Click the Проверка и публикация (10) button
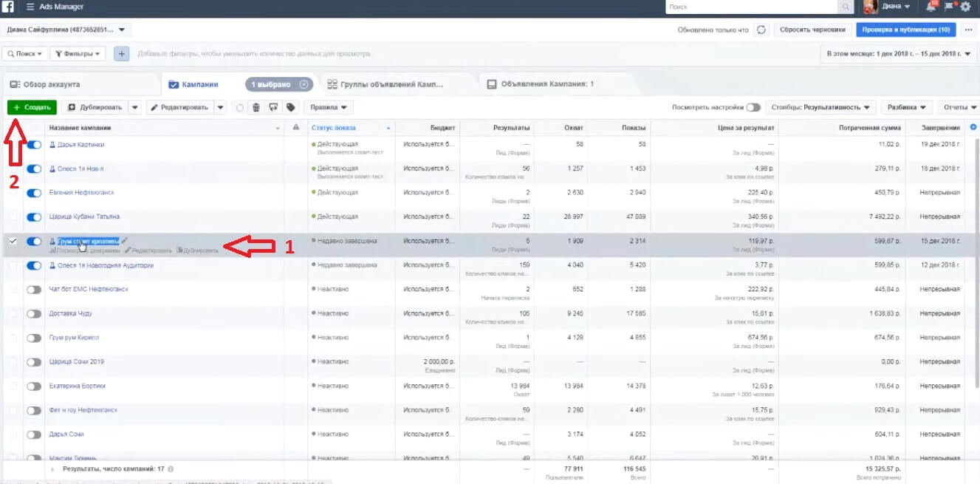The image size is (980, 484). click(x=905, y=30)
